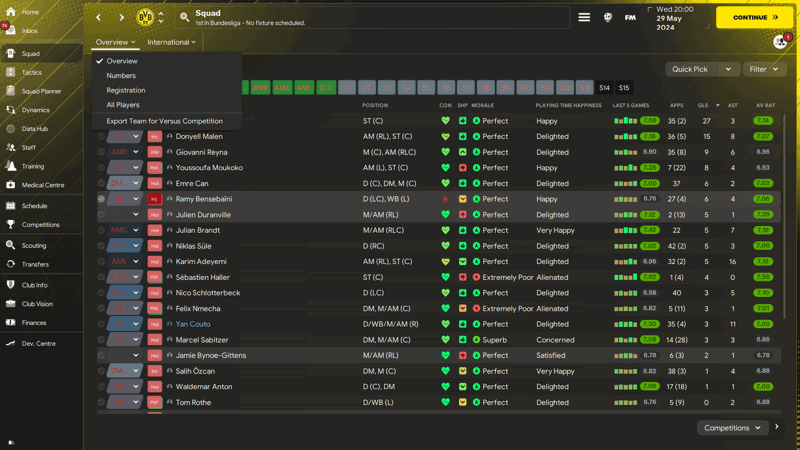Toggle selection circle for Donyell Malen

coord(101,137)
